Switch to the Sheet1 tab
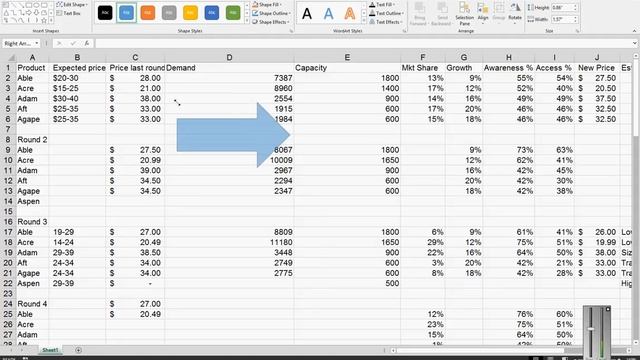This screenshot has width=640, height=360. pyautogui.click(x=50, y=350)
